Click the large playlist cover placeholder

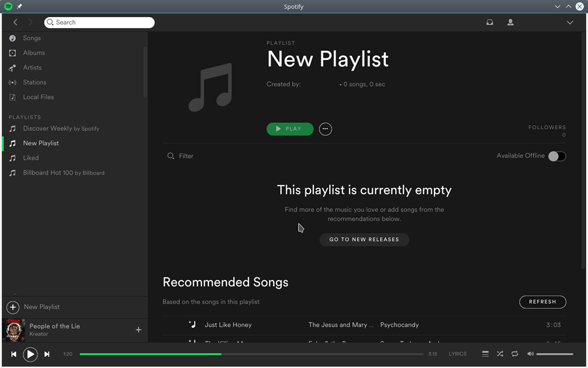coord(210,87)
